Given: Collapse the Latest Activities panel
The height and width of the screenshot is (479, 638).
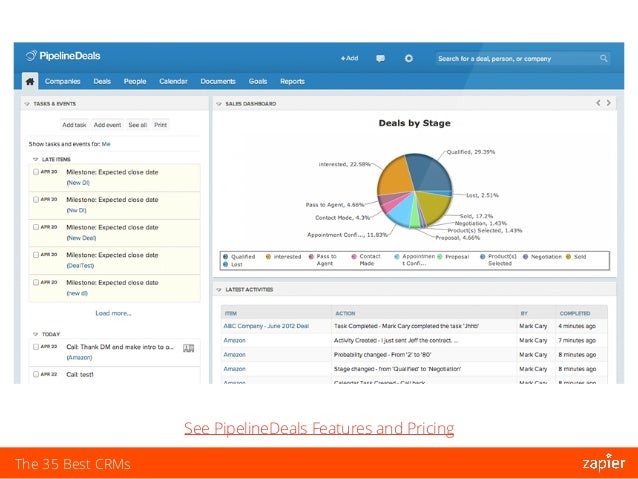Looking at the screenshot, I should coord(219,290).
